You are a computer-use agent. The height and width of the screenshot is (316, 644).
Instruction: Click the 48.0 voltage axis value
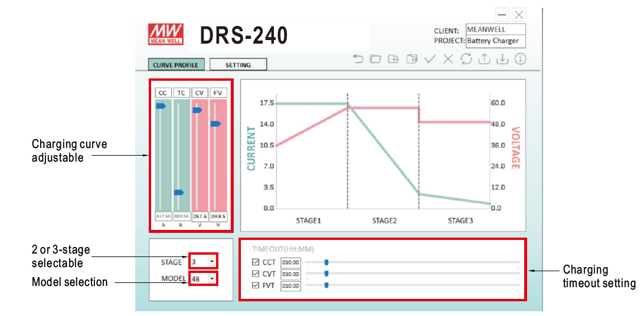tap(498, 124)
